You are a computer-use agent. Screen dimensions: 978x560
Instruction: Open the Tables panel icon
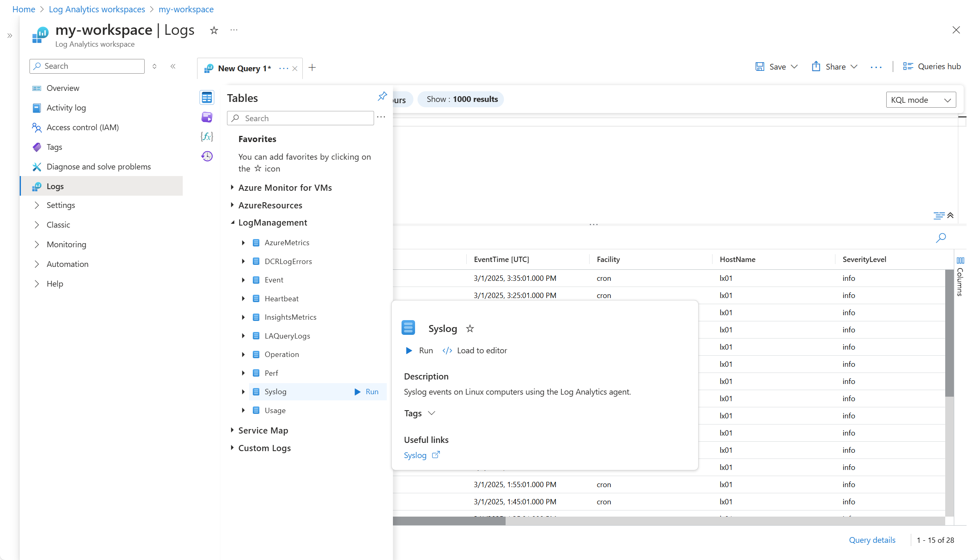(207, 97)
